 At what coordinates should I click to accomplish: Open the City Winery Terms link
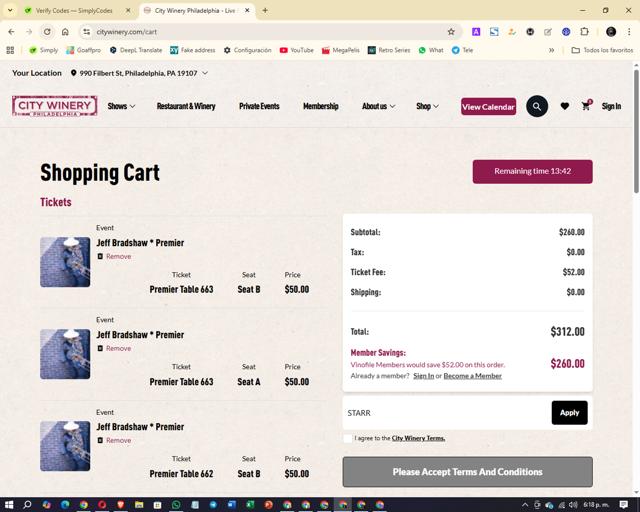[418, 438]
